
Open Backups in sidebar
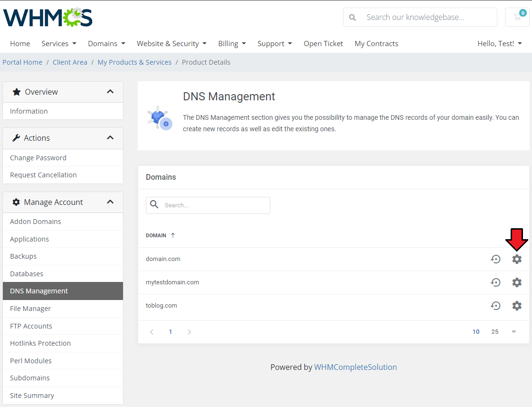tap(63, 256)
